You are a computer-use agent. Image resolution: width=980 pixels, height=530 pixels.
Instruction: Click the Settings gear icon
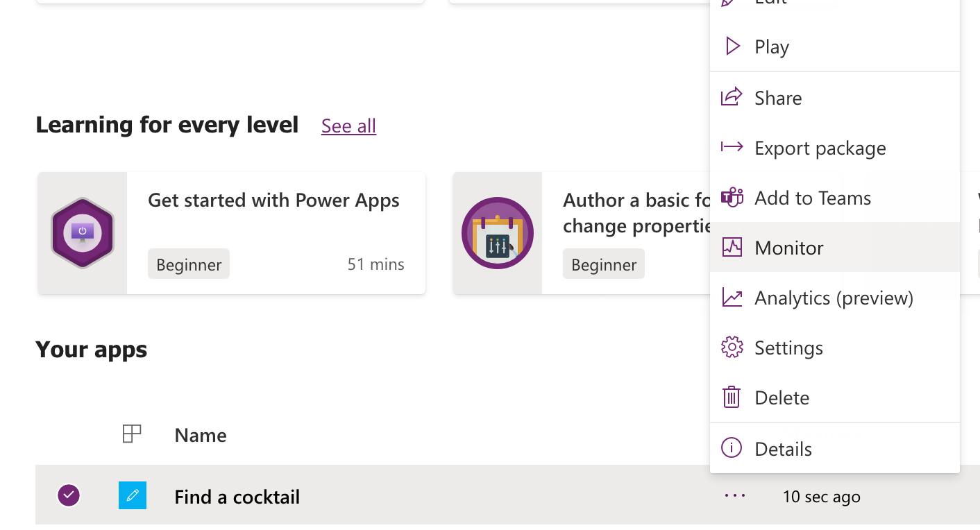[x=732, y=348]
